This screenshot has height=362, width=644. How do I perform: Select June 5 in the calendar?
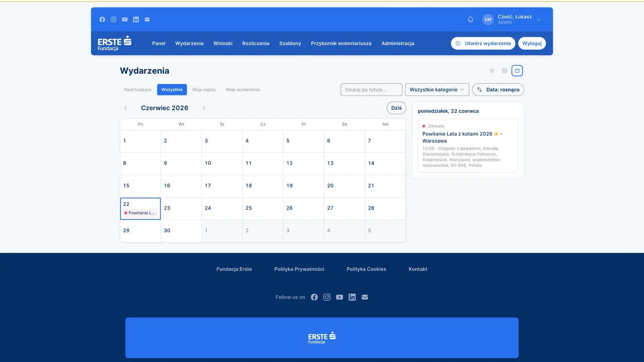pos(303,141)
